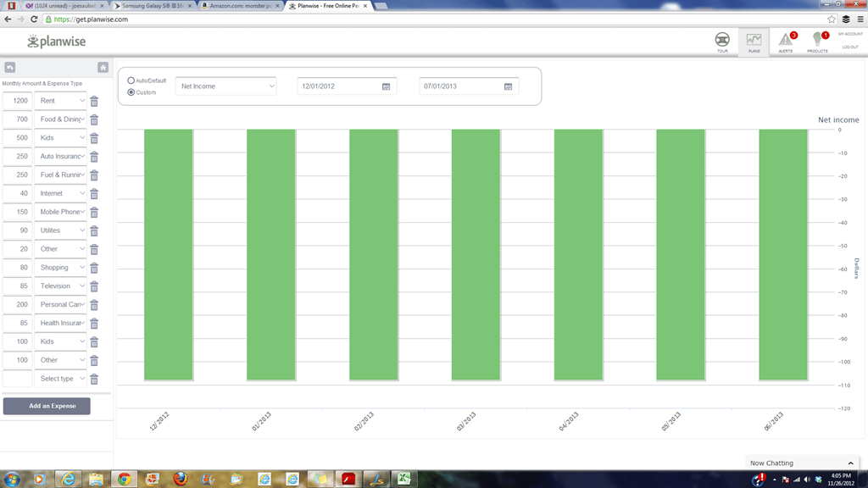Open the empty Select type dropdown

(63, 379)
